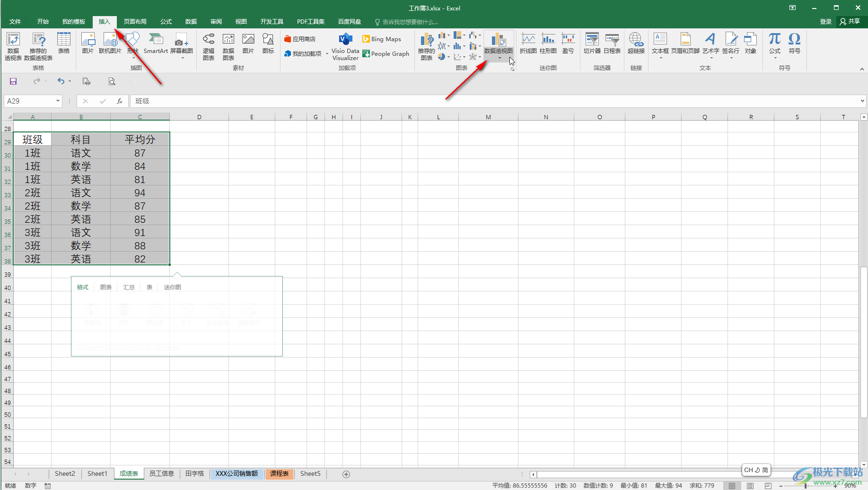Open Recommended PivotTables
The width and height of the screenshot is (868, 490).
(38, 46)
